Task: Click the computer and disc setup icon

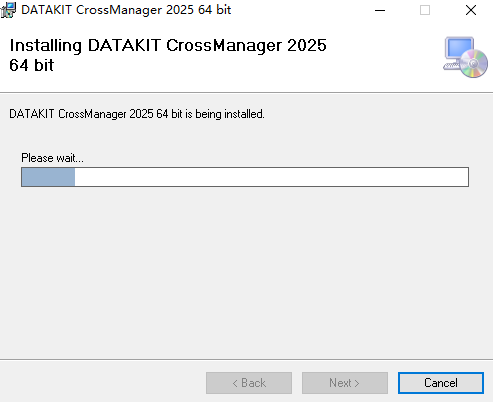Action: coord(466,57)
